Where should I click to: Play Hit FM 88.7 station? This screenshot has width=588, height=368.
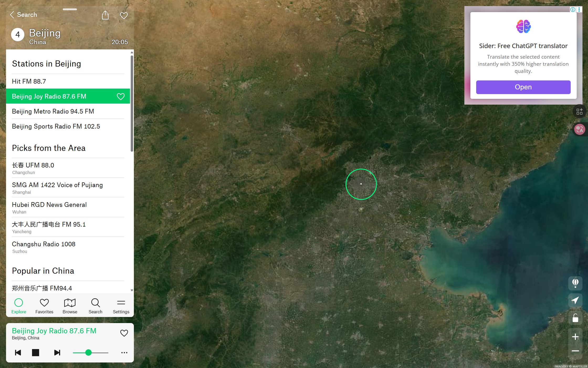[29, 81]
